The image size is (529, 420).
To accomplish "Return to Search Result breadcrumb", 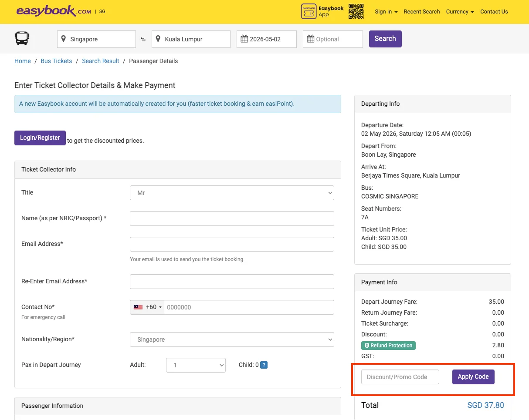I will coord(101,61).
